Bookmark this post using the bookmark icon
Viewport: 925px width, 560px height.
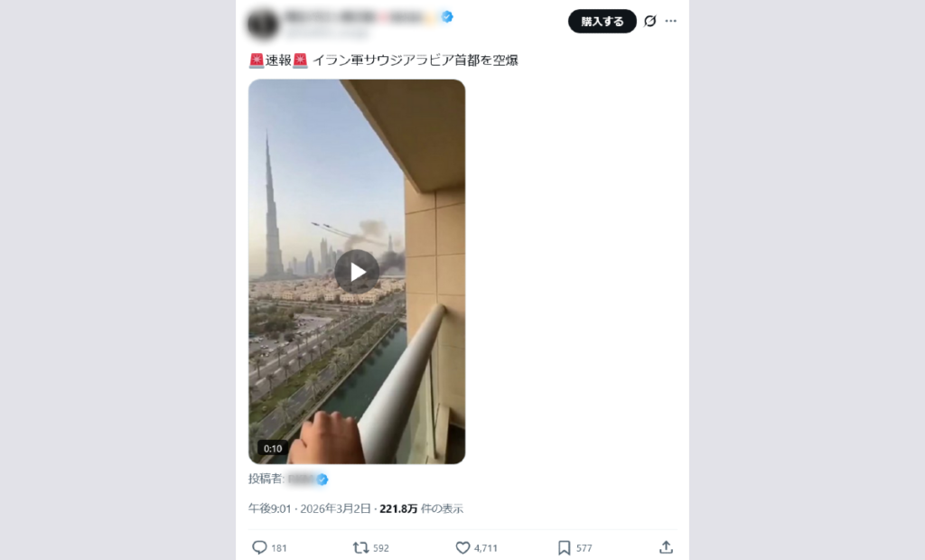pos(564,547)
